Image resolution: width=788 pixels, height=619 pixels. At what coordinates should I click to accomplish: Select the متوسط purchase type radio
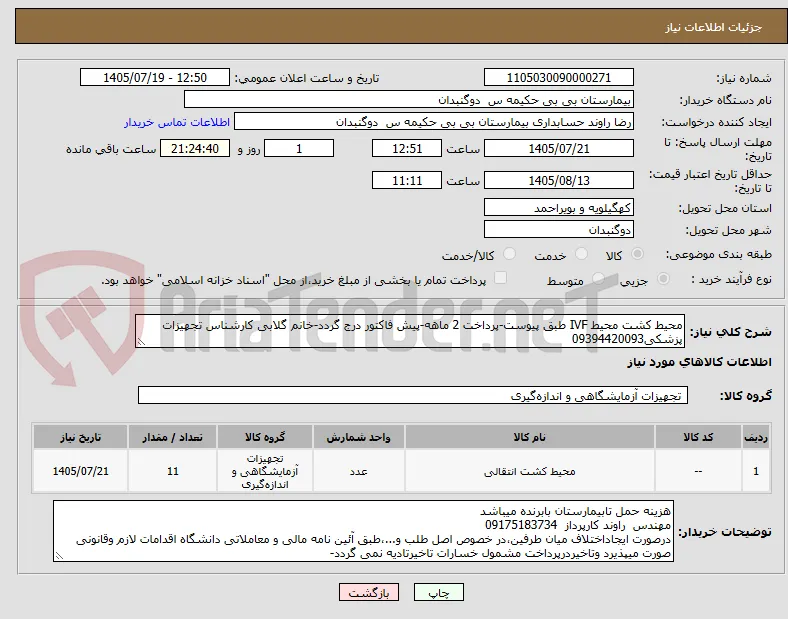pos(598,279)
